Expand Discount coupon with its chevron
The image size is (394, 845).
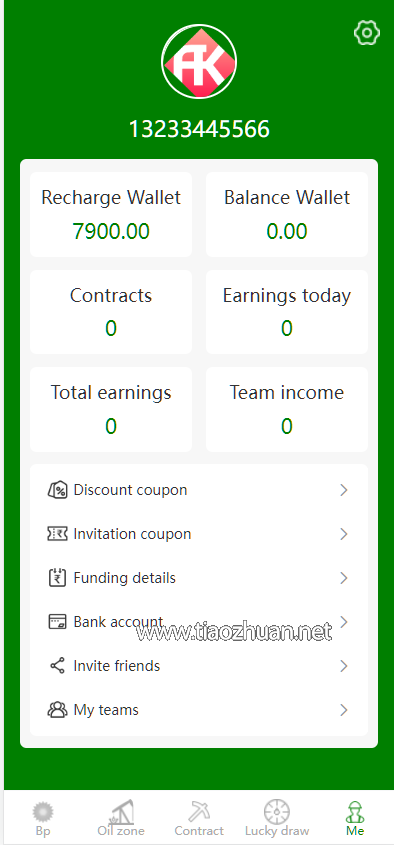343,490
